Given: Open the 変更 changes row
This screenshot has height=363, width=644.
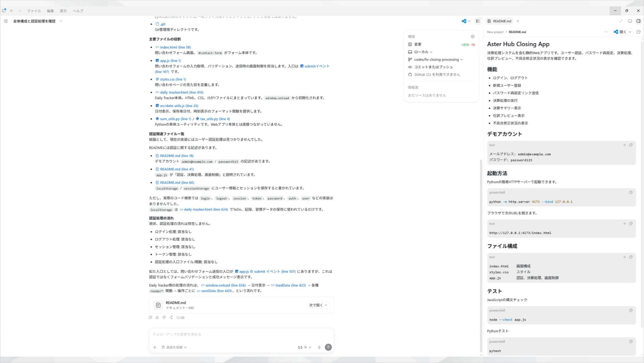Looking at the screenshot, I should (x=441, y=44).
